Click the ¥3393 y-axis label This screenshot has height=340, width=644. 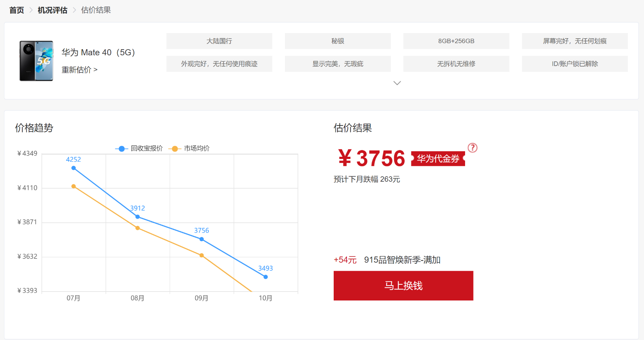click(27, 290)
